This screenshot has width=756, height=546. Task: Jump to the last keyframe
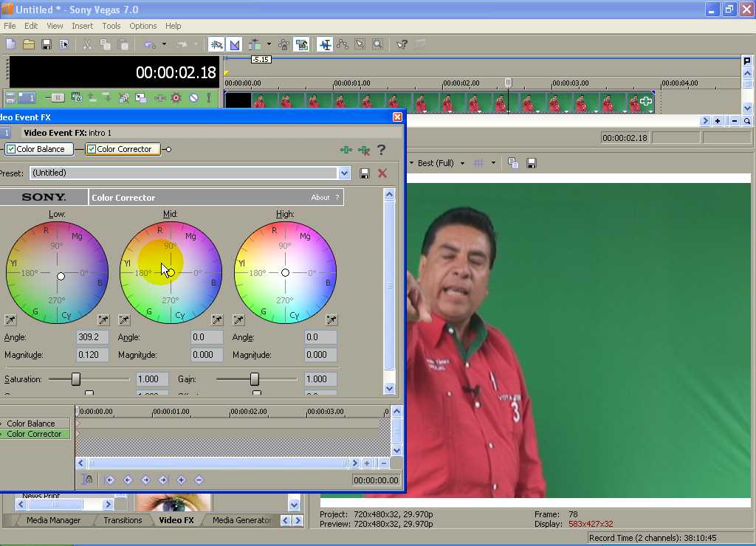click(163, 480)
